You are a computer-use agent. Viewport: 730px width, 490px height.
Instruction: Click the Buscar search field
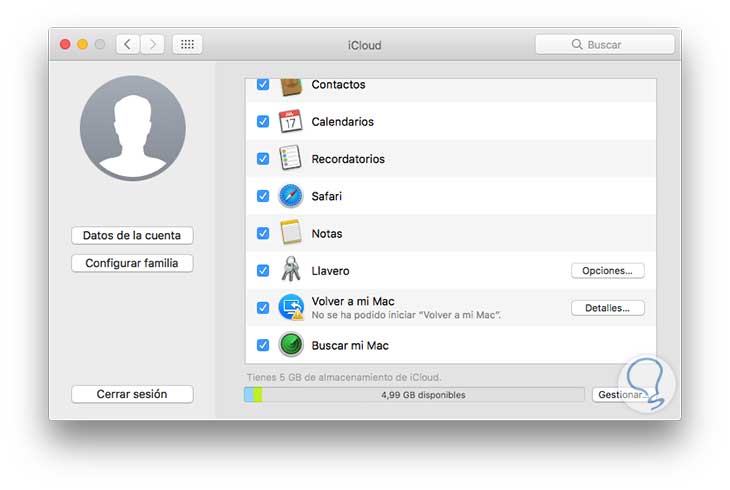pos(605,44)
